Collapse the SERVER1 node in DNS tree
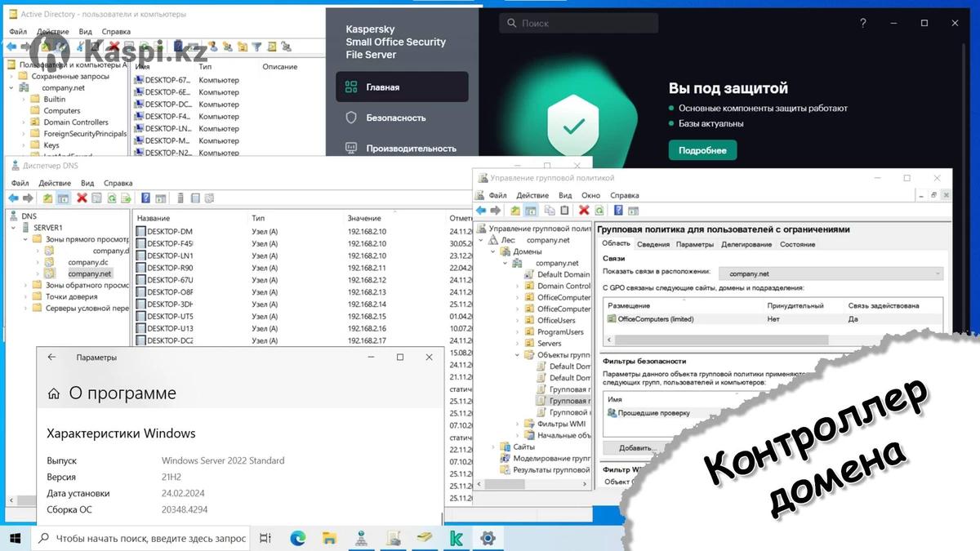Image resolution: width=980 pixels, height=551 pixels. point(14,228)
